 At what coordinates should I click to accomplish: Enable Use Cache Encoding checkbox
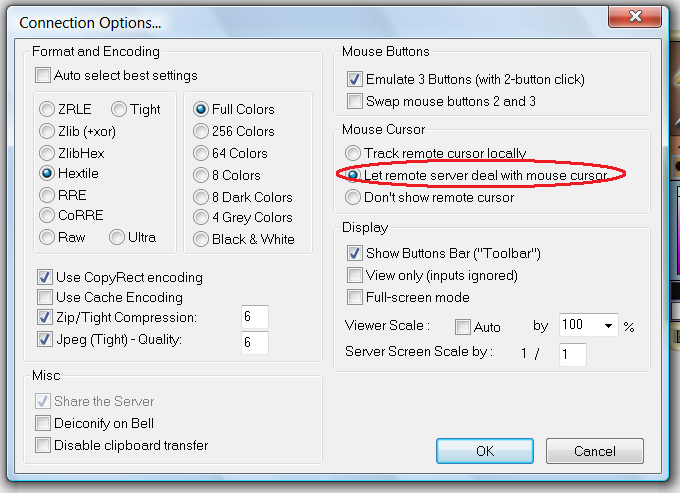click(x=44, y=297)
